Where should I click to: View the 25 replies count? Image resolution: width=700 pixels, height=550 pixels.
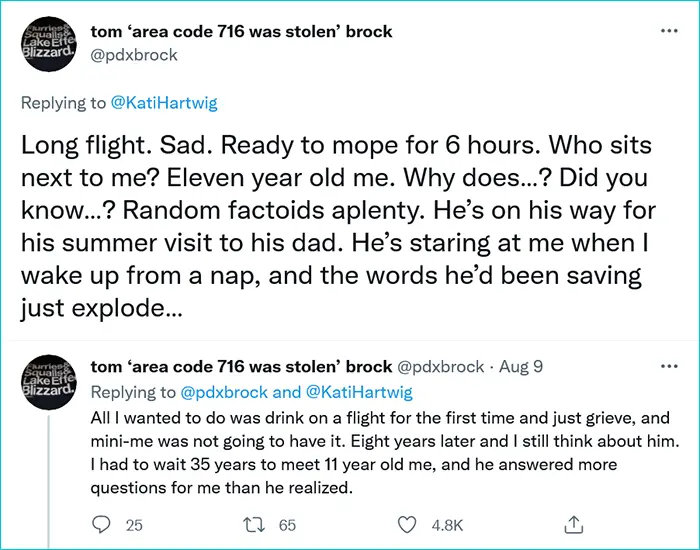pyautogui.click(x=135, y=524)
